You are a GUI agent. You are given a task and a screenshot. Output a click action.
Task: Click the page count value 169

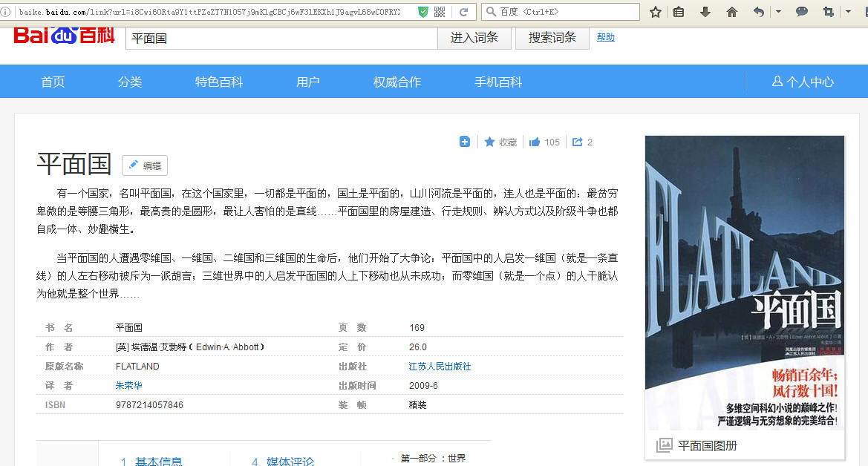coord(417,328)
